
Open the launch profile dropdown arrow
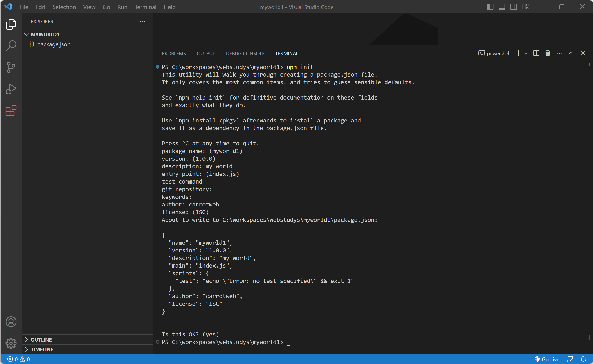[x=526, y=53]
